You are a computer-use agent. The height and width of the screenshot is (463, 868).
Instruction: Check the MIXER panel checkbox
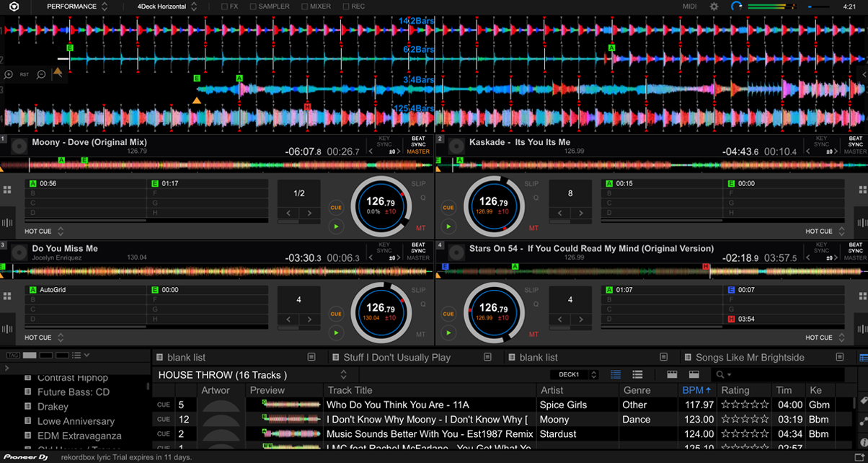point(305,6)
